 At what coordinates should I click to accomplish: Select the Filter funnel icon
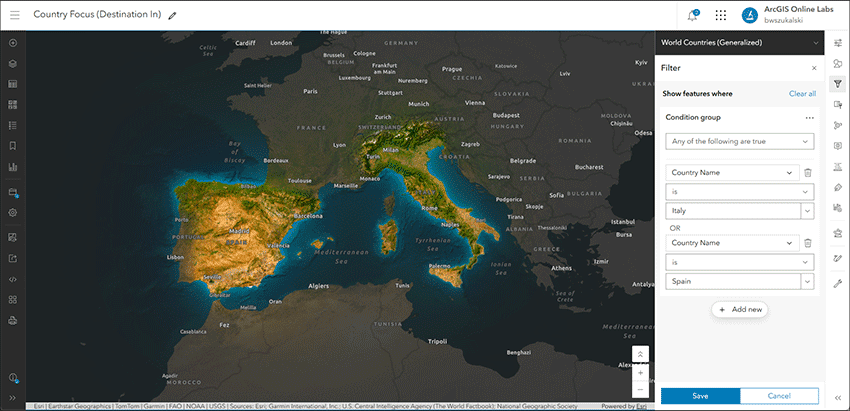[838, 84]
